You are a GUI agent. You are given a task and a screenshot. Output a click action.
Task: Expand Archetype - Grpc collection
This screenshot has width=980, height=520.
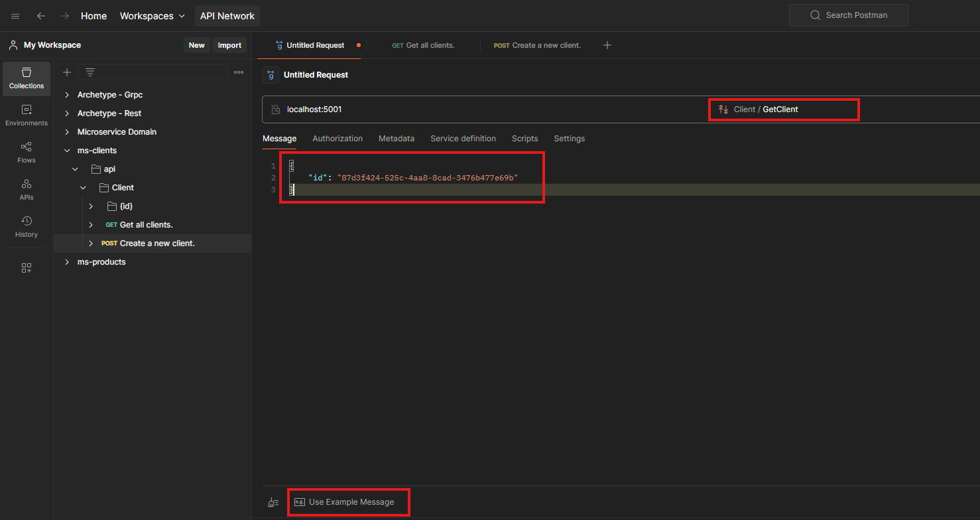67,95
